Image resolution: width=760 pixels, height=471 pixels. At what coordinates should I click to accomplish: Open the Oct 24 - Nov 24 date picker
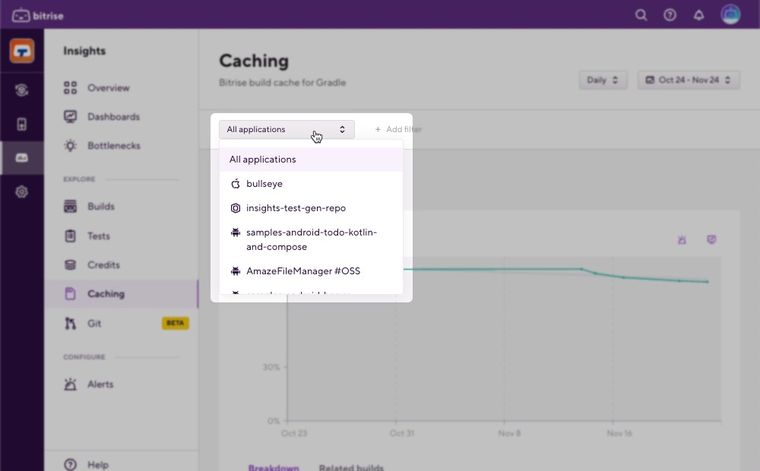pos(688,80)
